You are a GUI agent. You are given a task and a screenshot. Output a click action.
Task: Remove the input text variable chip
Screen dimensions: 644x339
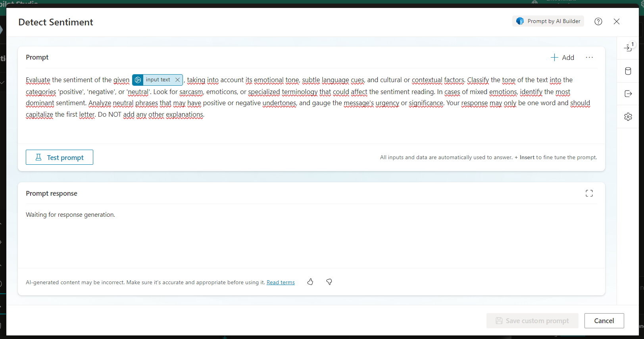177,80
